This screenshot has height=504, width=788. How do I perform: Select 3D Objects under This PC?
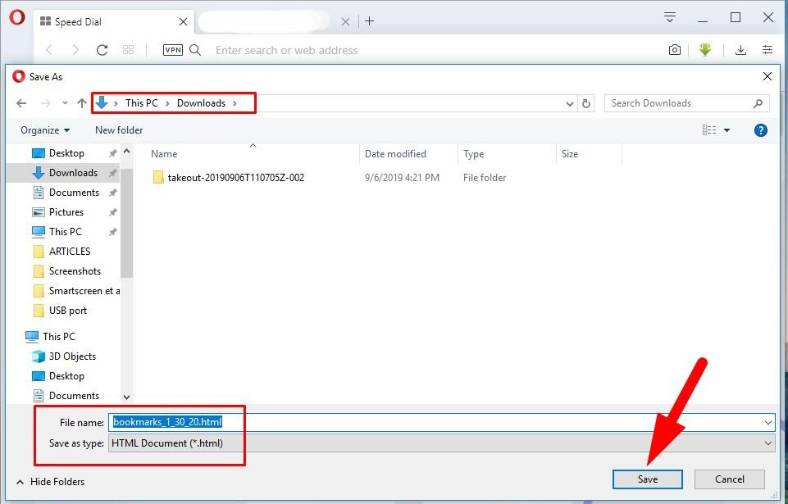(x=72, y=356)
